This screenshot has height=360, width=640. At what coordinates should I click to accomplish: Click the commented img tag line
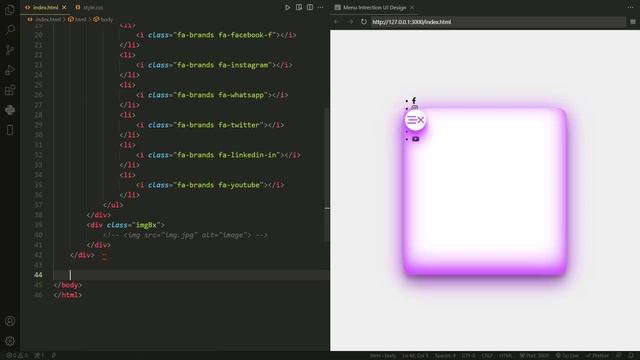click(x=185, y=235)
